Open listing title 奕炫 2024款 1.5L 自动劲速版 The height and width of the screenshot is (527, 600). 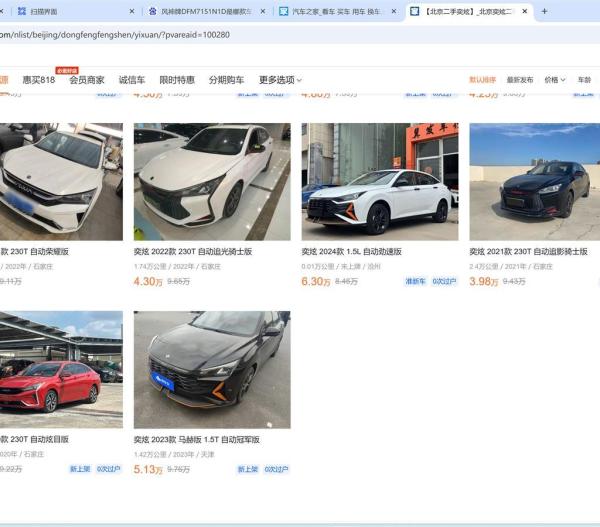pyautogui.click(x=352, y=251)
